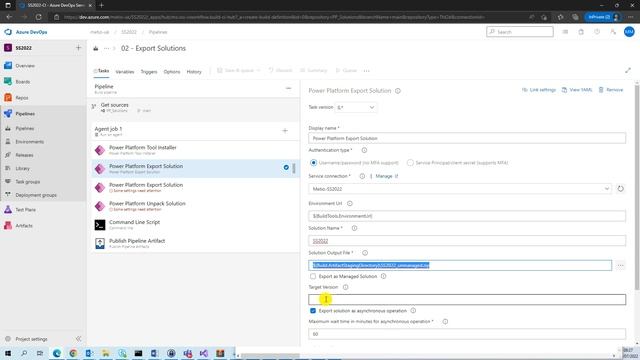The image size is (640, 360).
Task: Show info beside Power Platform Export Solution title
Action: tap(398, 91)
